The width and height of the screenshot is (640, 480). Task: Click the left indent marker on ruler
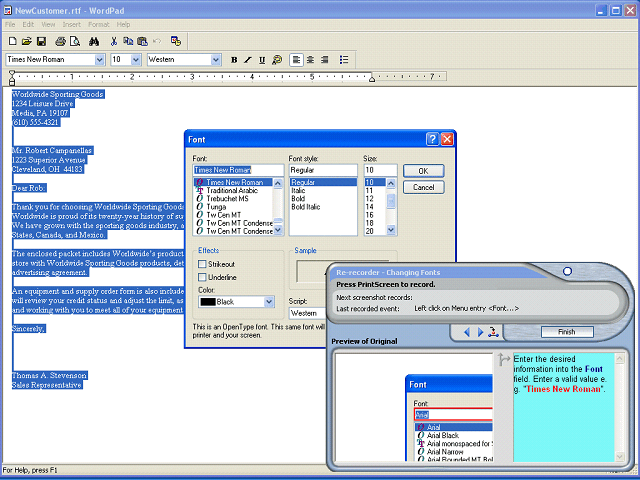click(12, 78)
